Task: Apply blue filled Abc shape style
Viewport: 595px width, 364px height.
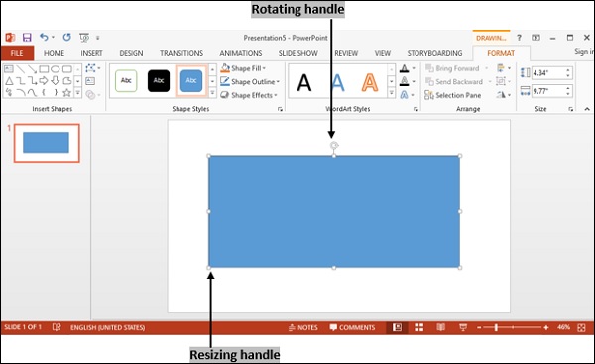Action: tap(191, 81)
